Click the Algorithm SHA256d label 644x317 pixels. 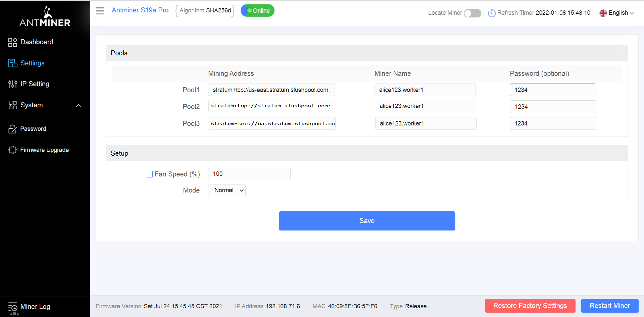[x=205, y=10]
